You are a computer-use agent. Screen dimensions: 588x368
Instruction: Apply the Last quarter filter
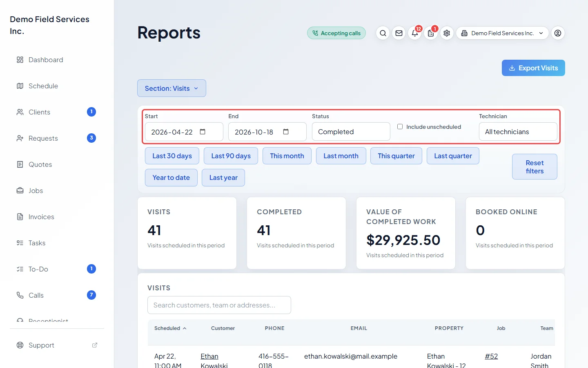coord(453,156)
